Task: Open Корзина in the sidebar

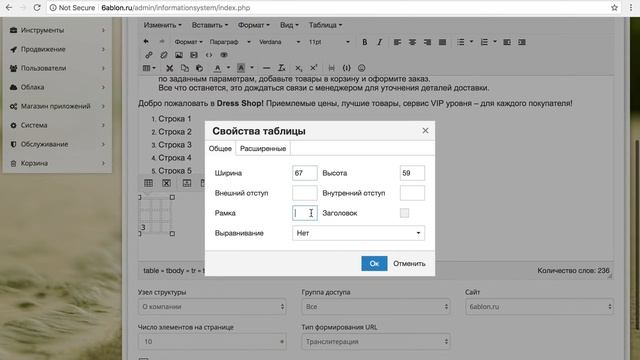Action: [x=57, y=163]
